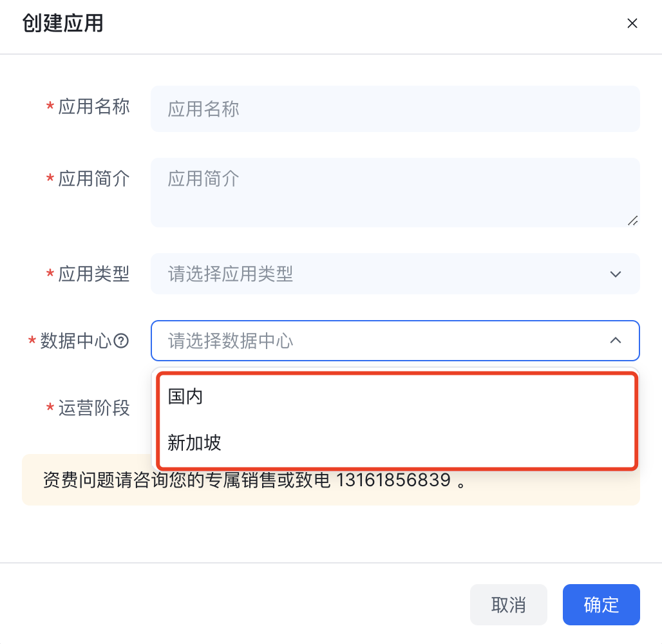Close the 创建应用 dialog with X icon
The height and width of the screenshot is (644, 662).
(632, 23)
